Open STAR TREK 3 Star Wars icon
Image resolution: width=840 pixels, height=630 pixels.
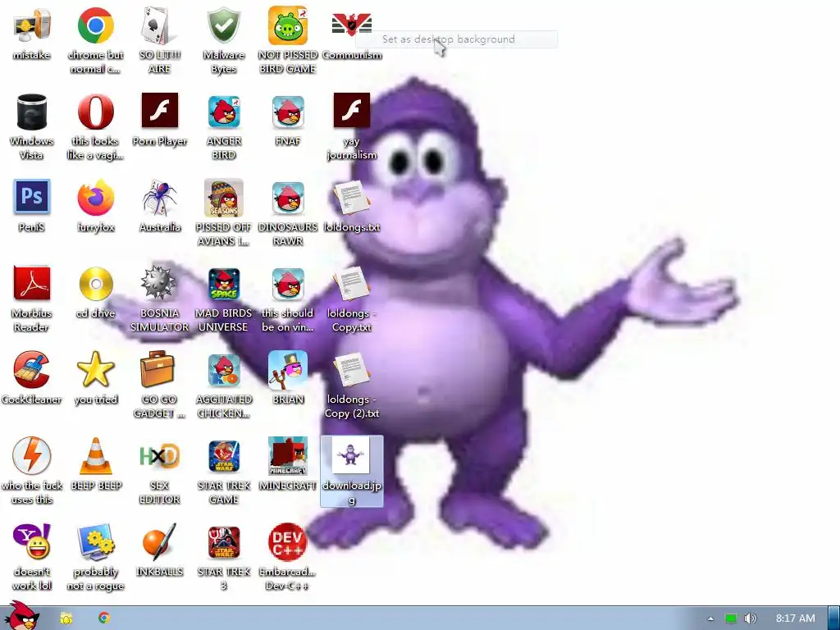click(224, 543)
